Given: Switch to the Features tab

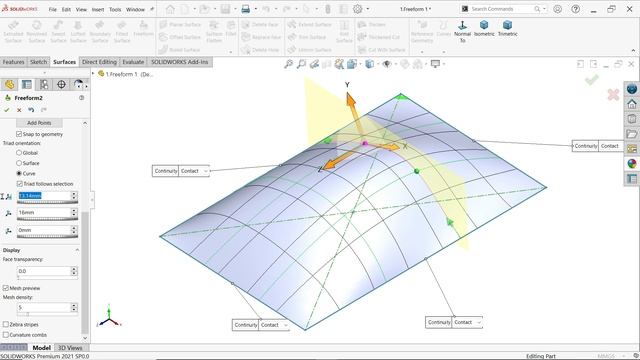Looking at the screenshot, I should [x=13, y=62].
